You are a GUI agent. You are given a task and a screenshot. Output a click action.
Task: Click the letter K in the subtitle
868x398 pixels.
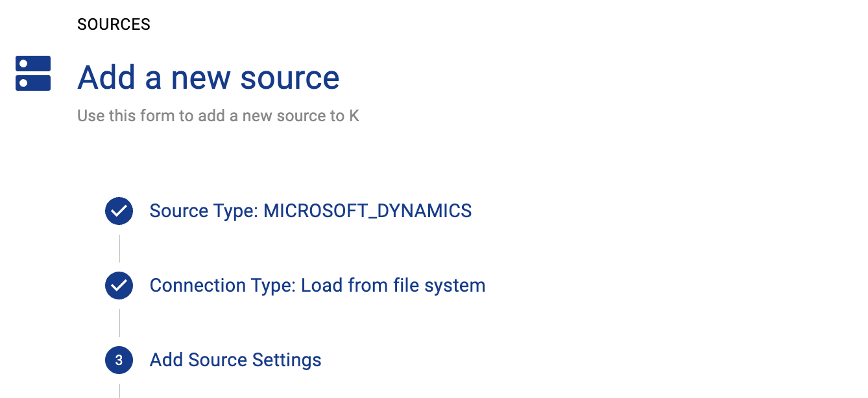pyautogui.click(x=354, y=116)
